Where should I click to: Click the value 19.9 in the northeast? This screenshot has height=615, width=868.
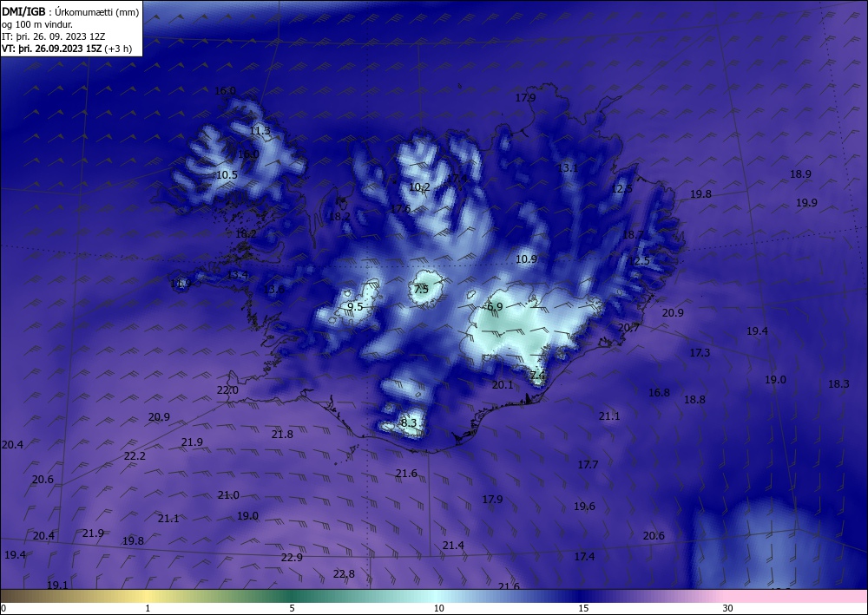(806, 203)
